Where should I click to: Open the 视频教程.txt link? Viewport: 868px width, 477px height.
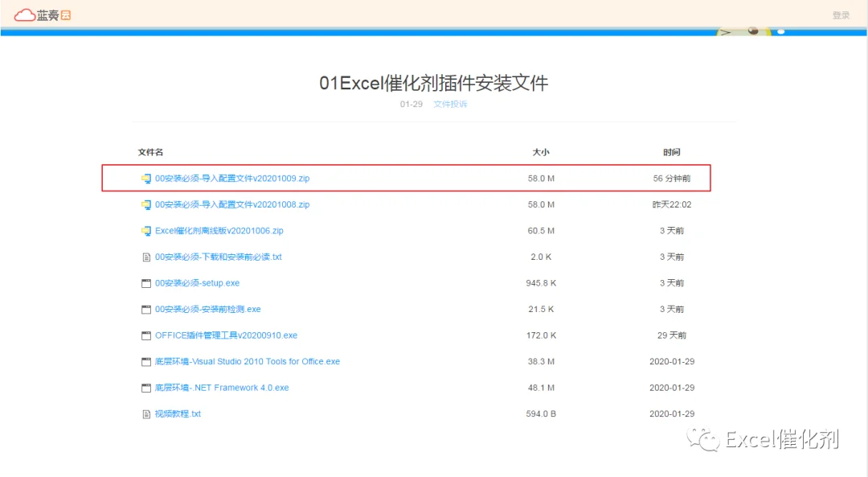(x=178, y=413)
